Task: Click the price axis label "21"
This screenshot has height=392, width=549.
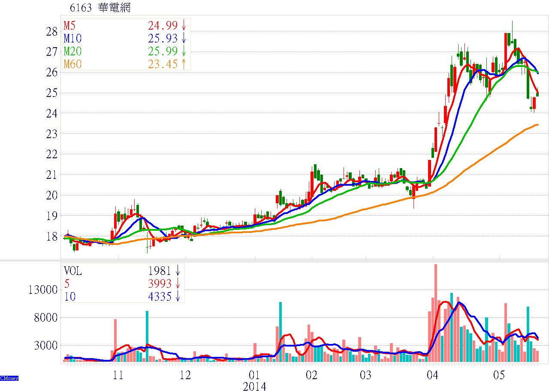Action: (x=52, y=175)
